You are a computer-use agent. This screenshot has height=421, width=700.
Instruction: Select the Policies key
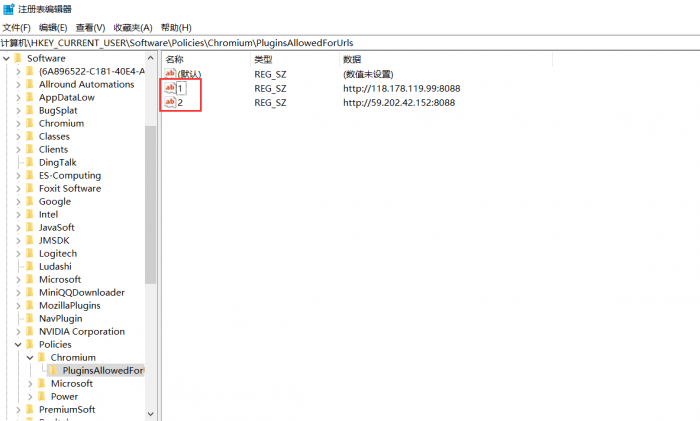[55, 345]
